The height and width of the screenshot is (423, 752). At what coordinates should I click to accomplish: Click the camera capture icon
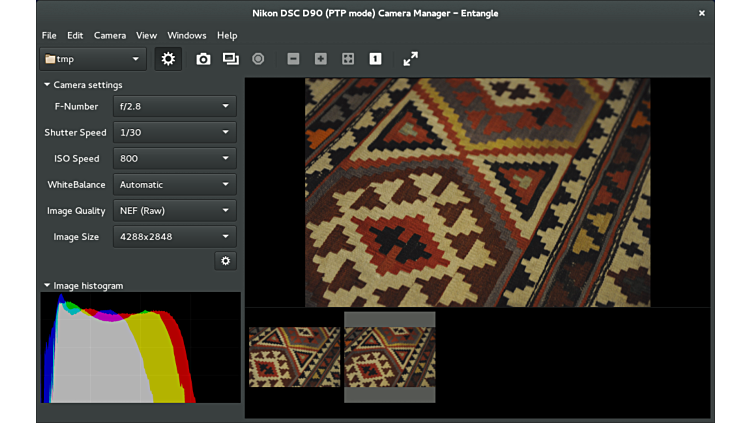[x=203, y=59]
